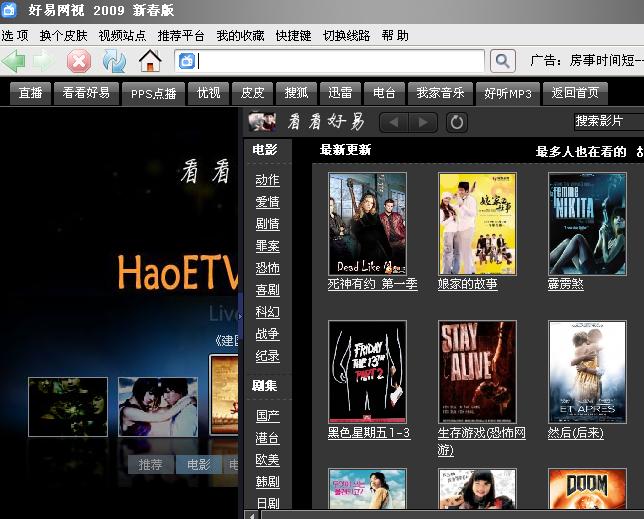Switch to the 电台 tab

pyautogui.click(x=384, y=93)
